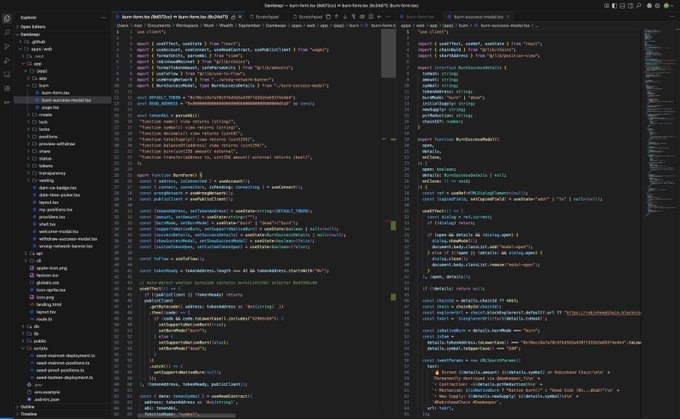Open more actions in the diff editor toolbar
Screen dimensions: 680x419
(388, 16)
